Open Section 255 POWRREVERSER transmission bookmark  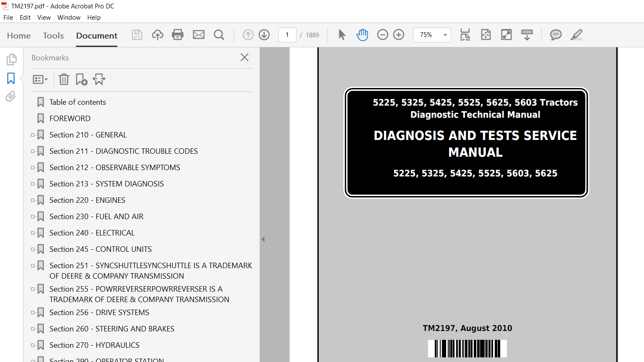139,294
